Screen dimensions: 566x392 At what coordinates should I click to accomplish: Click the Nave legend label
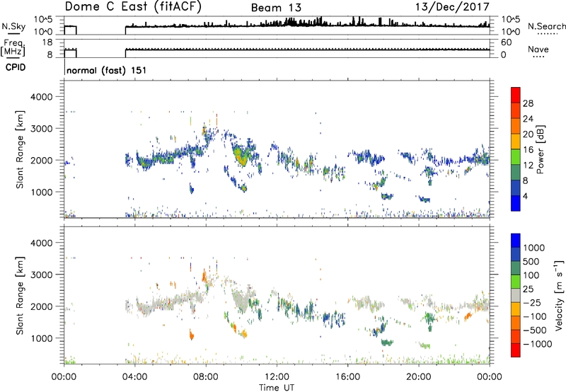(538, 50)
